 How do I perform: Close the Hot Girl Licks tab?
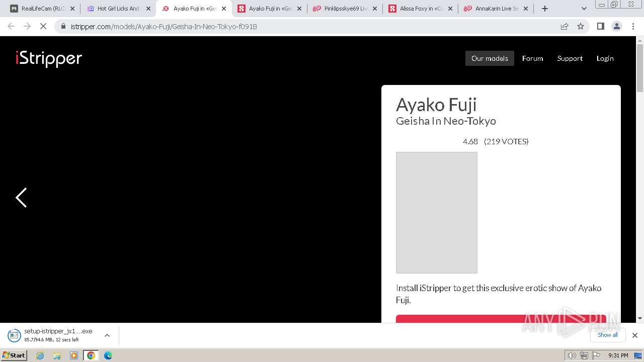148,9
